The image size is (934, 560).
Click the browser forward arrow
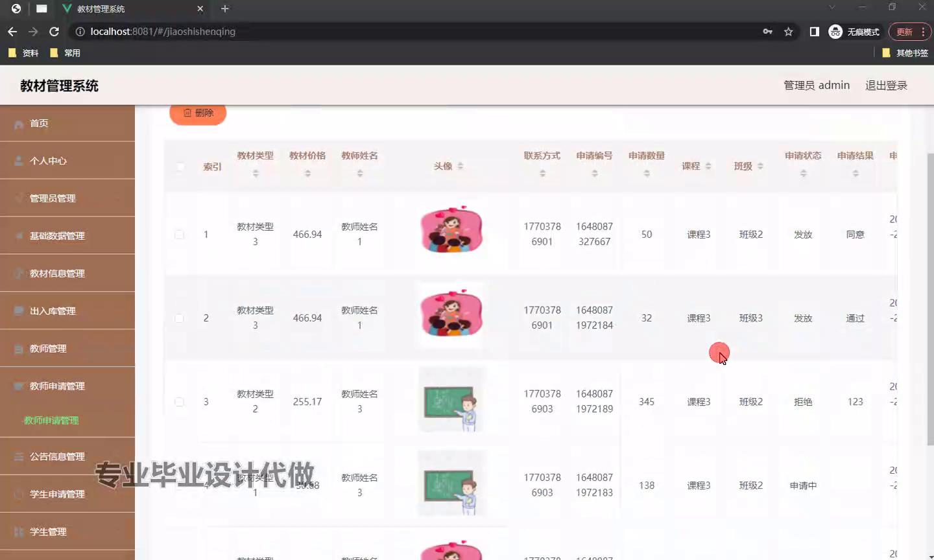pos(33,31)
